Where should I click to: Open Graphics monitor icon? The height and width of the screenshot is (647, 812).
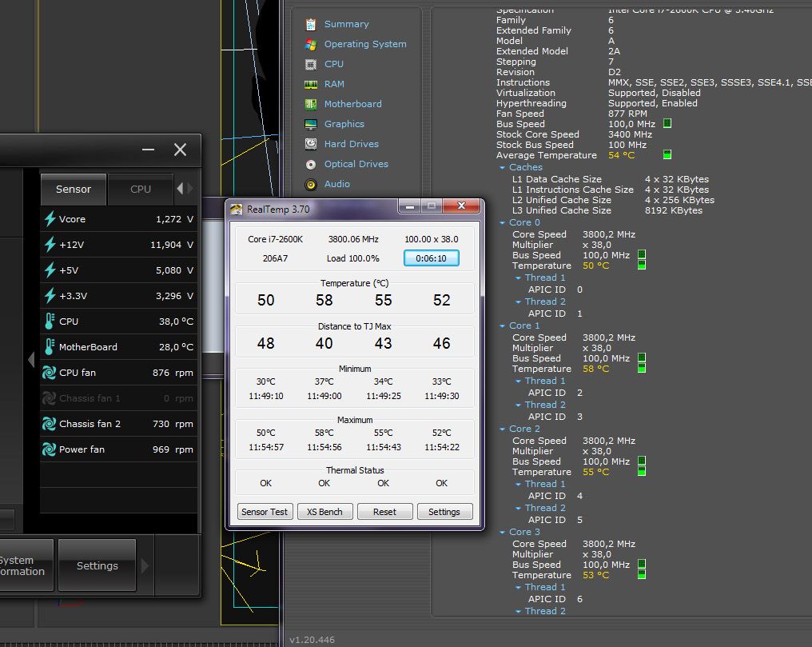[311, 124]
